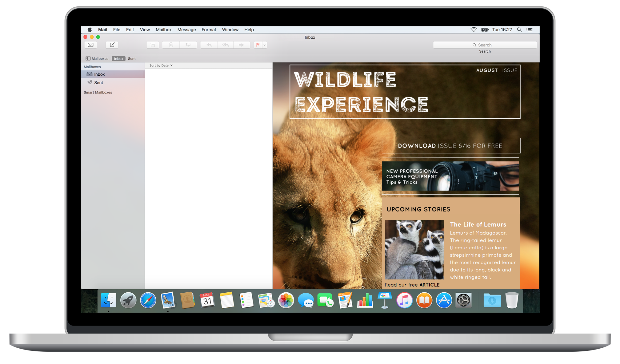Open Spotlight search in menu bar
The width and height of the screenshot is (620, 364).
click(519, 30)
